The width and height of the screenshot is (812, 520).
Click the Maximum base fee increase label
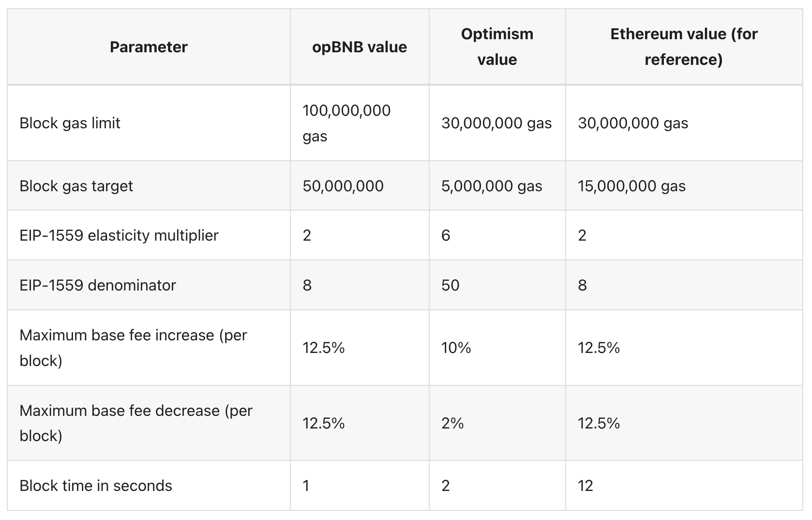click(134, 348)
